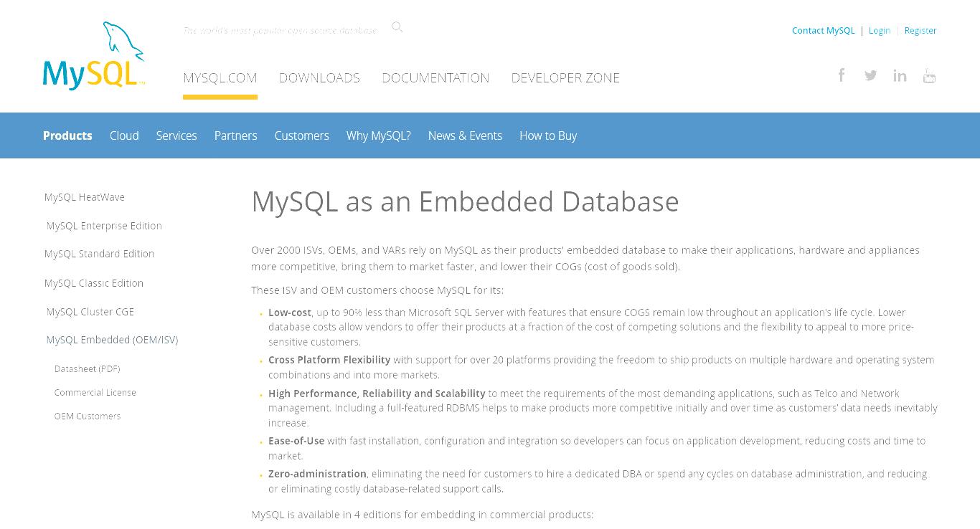
Task: Open MySQL's Twitter page icon
Action: point(870,75)
